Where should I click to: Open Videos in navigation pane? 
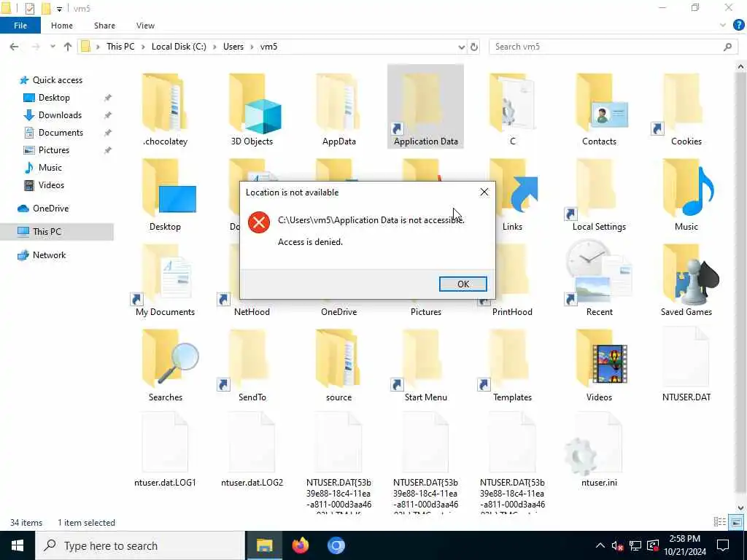tap(51, 185)
